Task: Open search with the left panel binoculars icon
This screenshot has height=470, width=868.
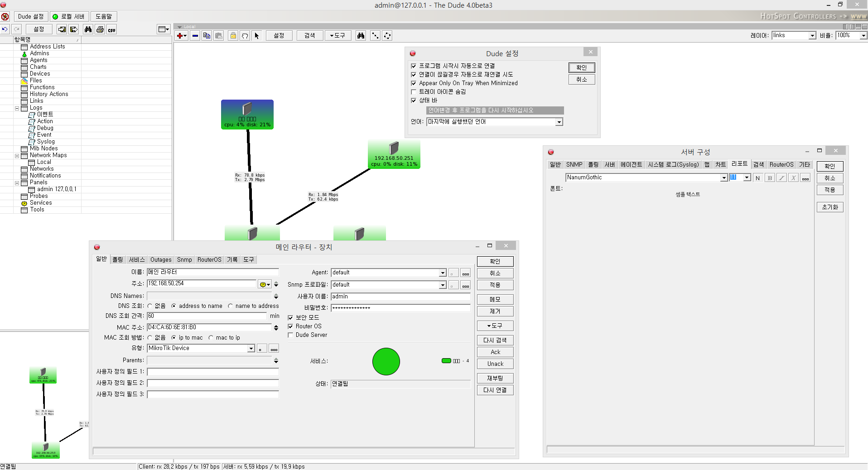Action: coord(88,29)
